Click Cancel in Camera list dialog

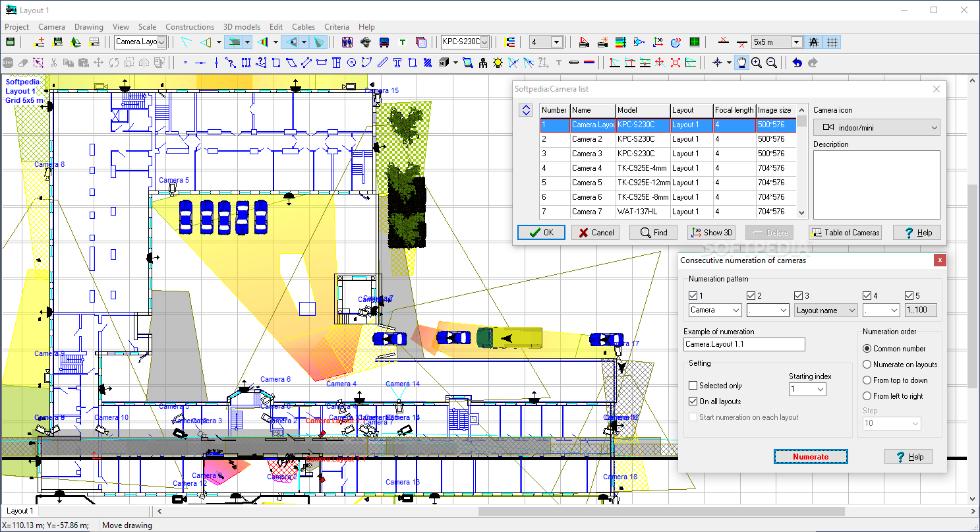[x=595, y=232]
